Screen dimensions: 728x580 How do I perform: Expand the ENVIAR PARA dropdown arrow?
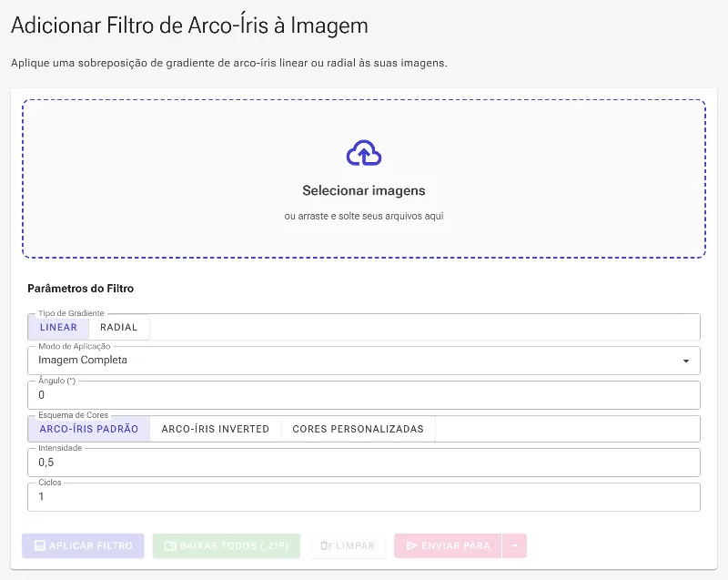(514, 545)
